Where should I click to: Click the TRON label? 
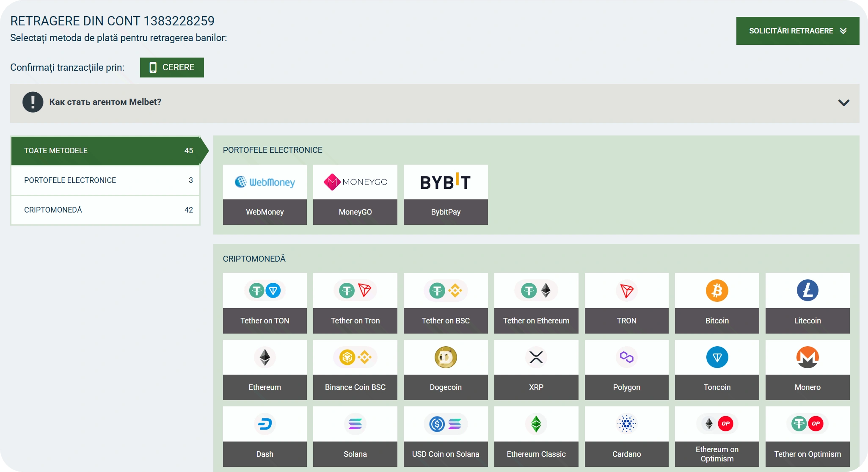(627, 321)
